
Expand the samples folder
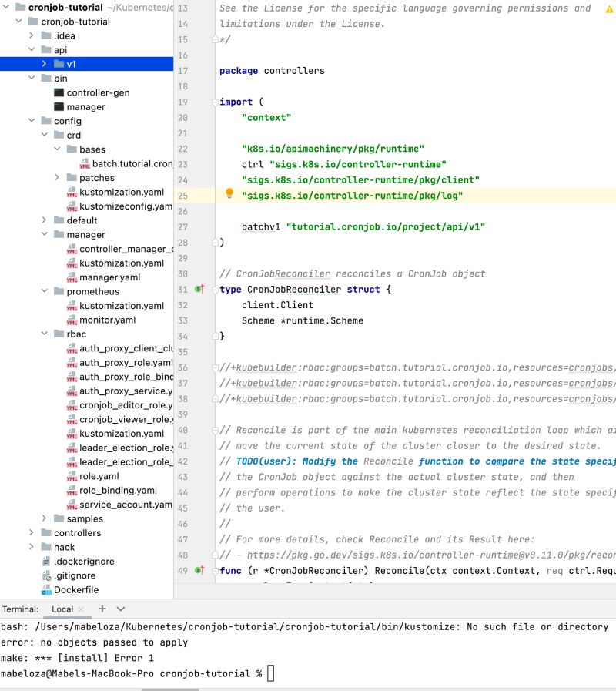(x=44, y=518)
